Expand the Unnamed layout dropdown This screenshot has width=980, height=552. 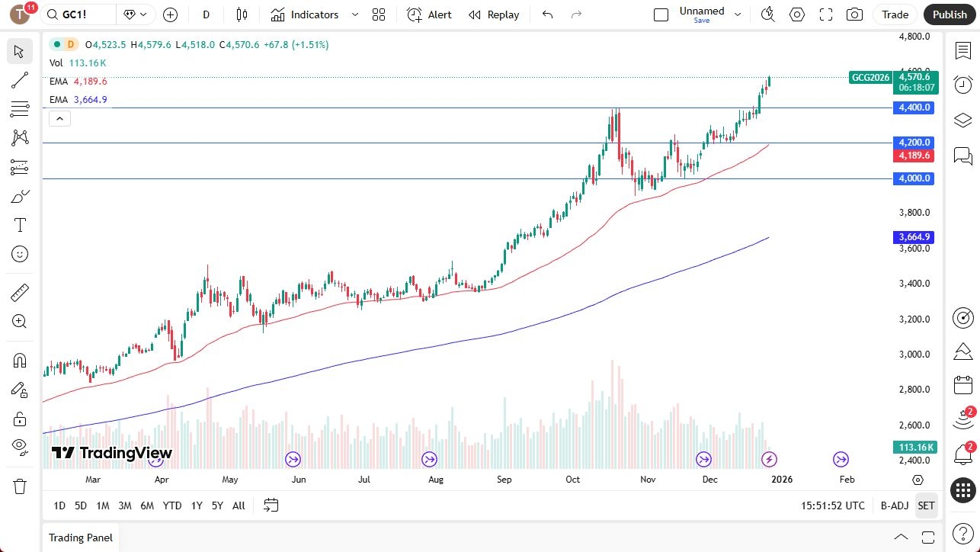coord(736,13)
